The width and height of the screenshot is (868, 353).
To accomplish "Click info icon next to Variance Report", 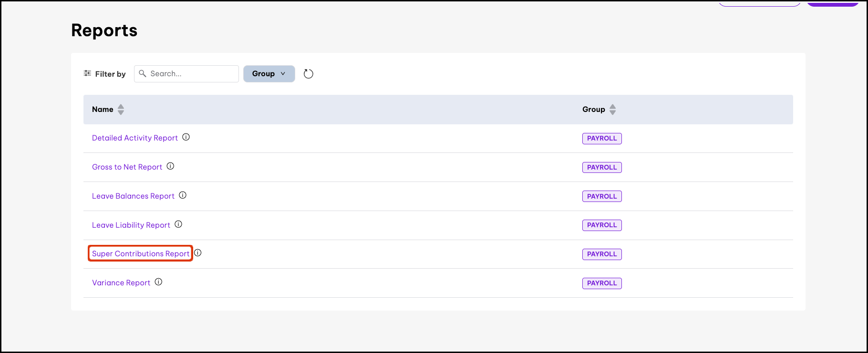I will tap(158, 282).
